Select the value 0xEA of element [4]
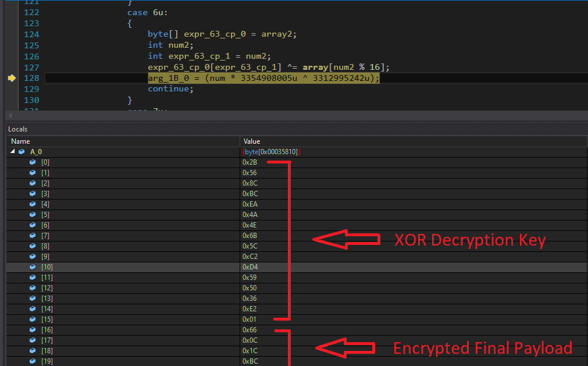 pos(250,204)
